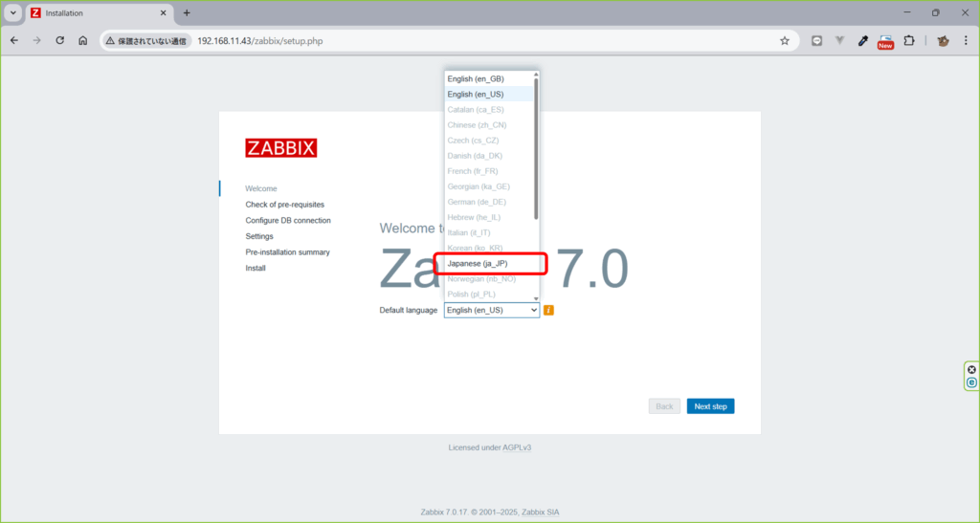This screenshot has height=523, width=980.
Task: Select Polish (pl_PL) language option
Action: coord(489,294)
